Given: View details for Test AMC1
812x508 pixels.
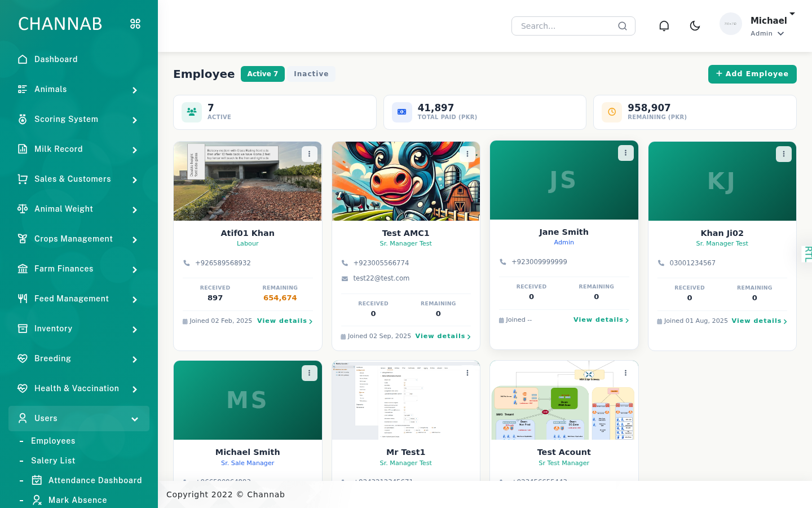Looking at the screenshot, I should 443,336.
